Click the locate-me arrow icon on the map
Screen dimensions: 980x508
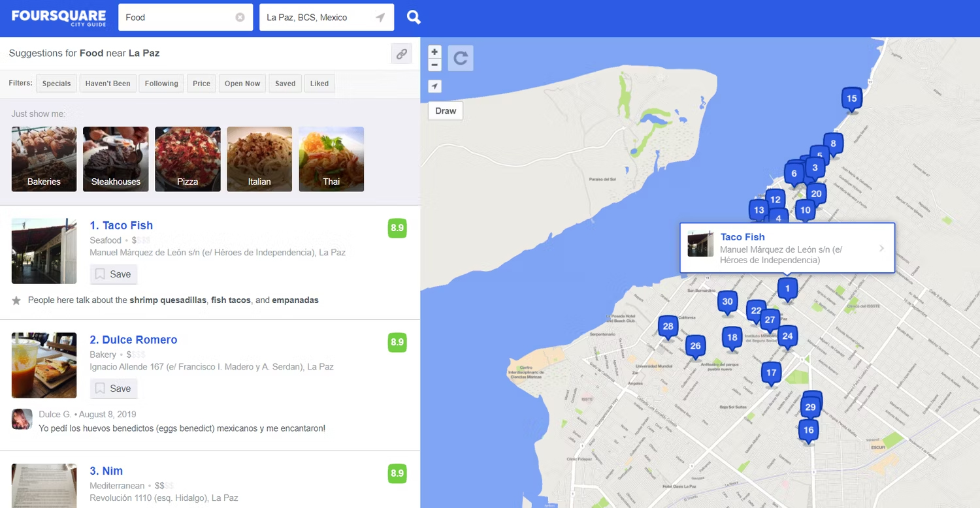coord(434,86)
